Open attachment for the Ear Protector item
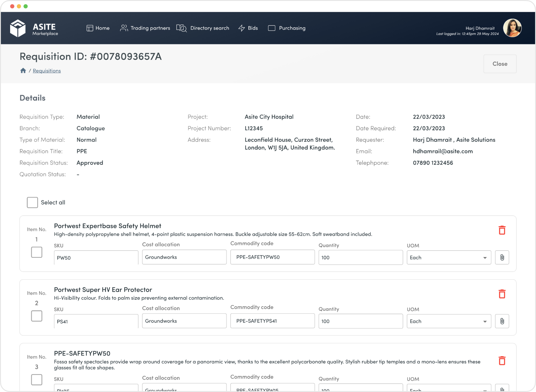 pos(502,321)
